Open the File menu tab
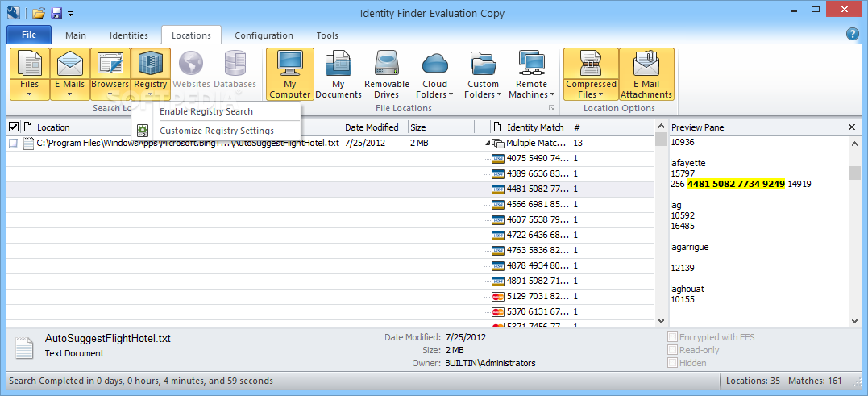The width and height of the screenshot is (868, 396). coord(29,35)
